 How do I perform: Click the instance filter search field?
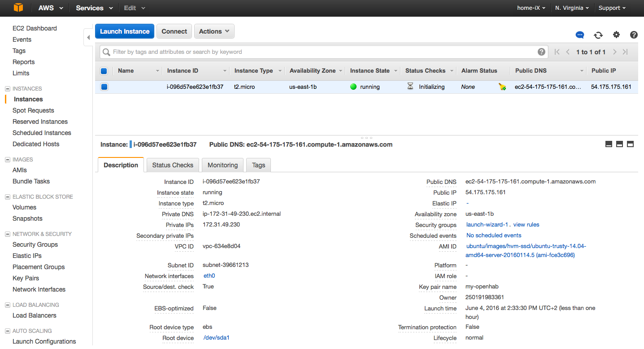pyautogui.click(x=323, y=52)
